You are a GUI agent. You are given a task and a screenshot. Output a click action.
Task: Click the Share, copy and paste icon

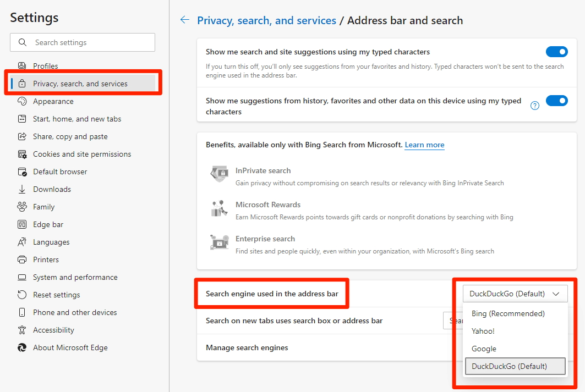(22, 136)
